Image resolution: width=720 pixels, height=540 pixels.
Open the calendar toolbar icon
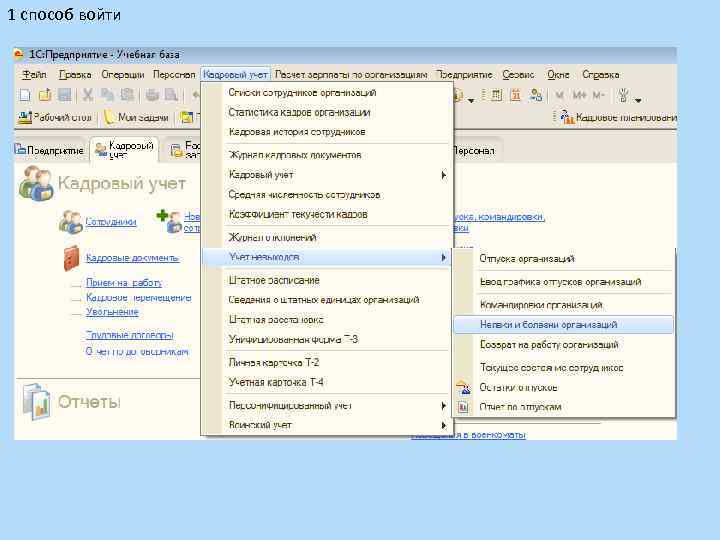click(x=516, y=95)
